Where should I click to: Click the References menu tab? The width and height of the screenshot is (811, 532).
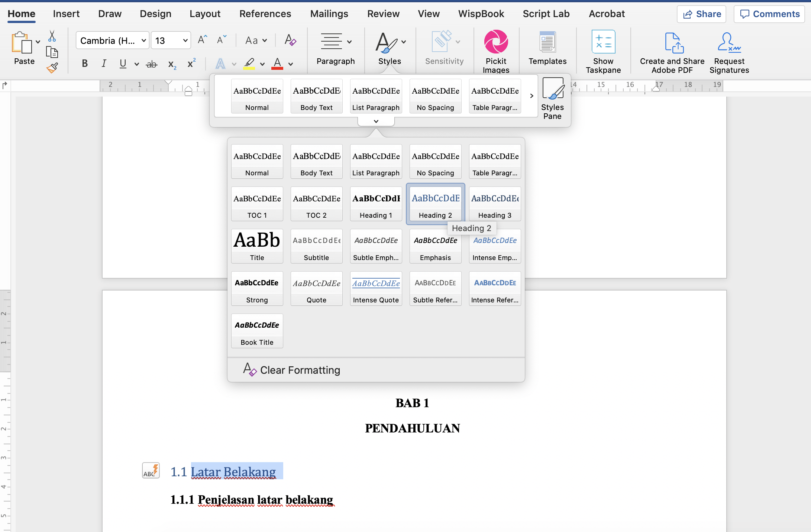coord(264,13)
